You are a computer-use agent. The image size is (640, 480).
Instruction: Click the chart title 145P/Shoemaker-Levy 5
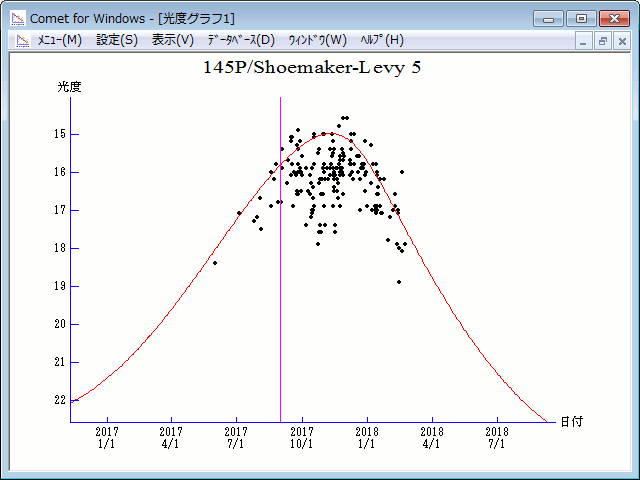(318, 68)
